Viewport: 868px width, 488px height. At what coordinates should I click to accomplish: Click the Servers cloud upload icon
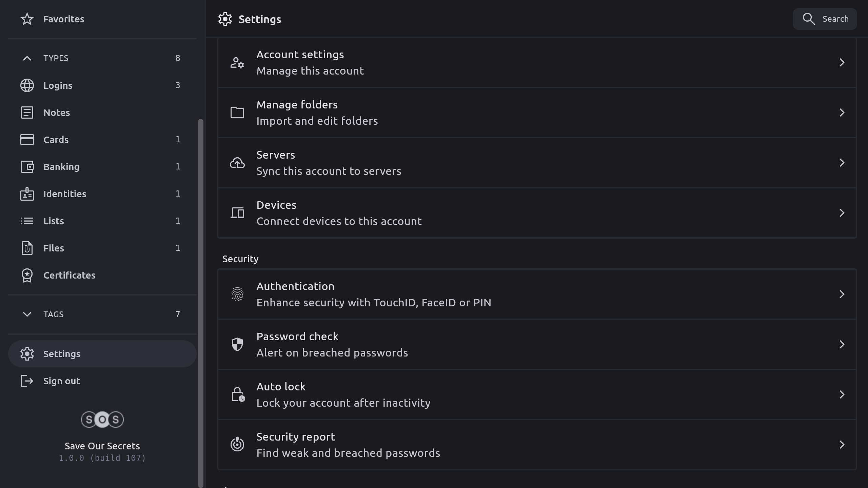pos(237,163)
